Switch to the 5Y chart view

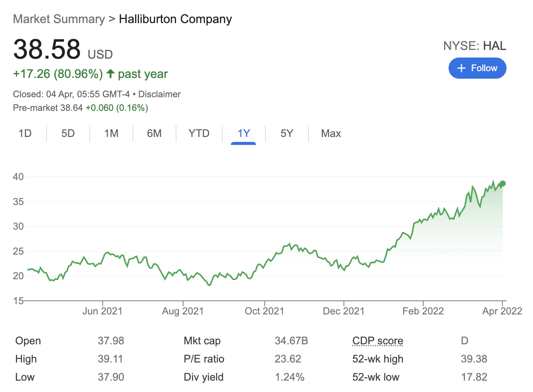coord(287,133)
